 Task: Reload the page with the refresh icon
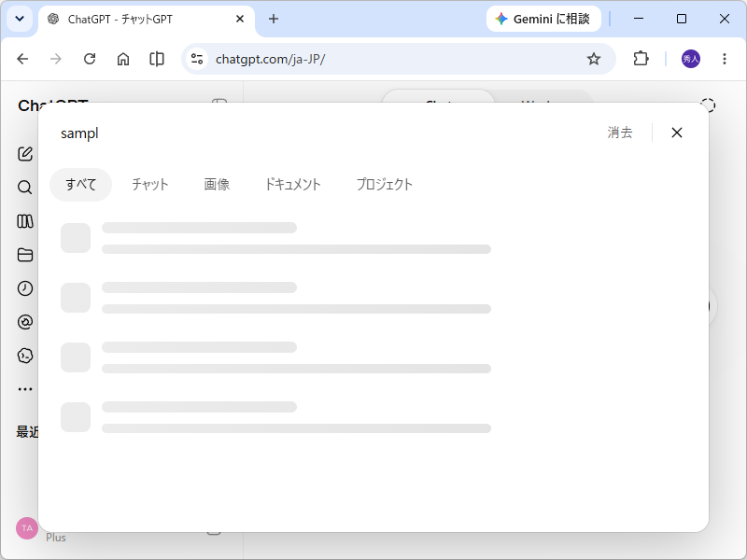(x=90, y=59)
